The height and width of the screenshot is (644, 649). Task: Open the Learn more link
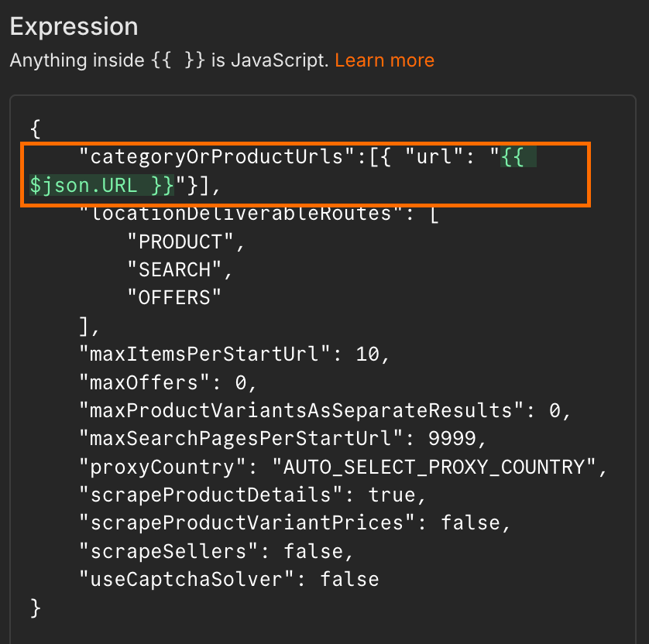(x=384, y=60)
